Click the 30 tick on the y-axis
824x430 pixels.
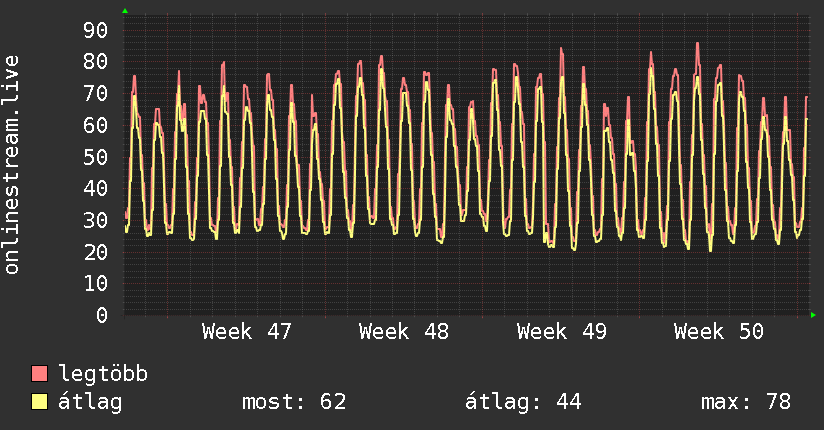coord(95,220)
